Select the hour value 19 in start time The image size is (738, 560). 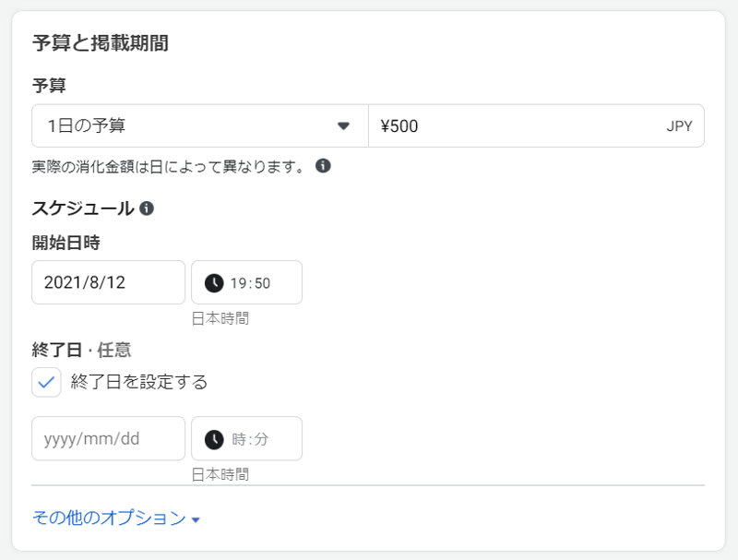pos(238,283)
